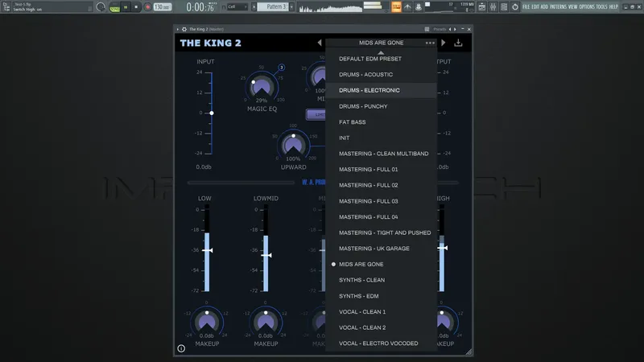Choose MASTERING - CLEAN MULTIBAND preset

[381, 154]
